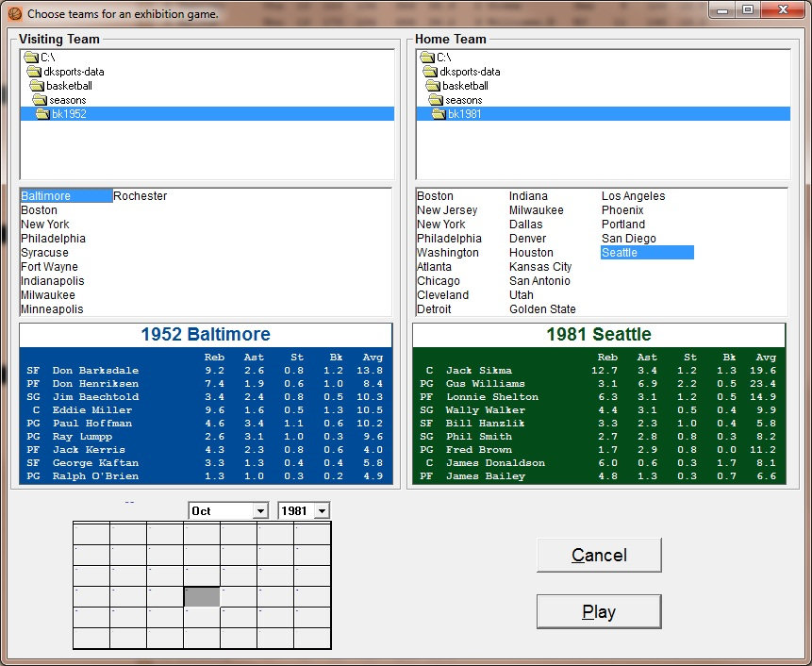Screen dimensions: 812x666
Task: Select Minneapolis in the visiting team list
Action: [52, 309]
